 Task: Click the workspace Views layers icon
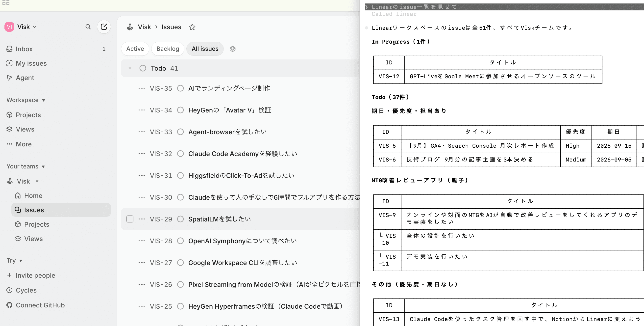coord(9,129)
